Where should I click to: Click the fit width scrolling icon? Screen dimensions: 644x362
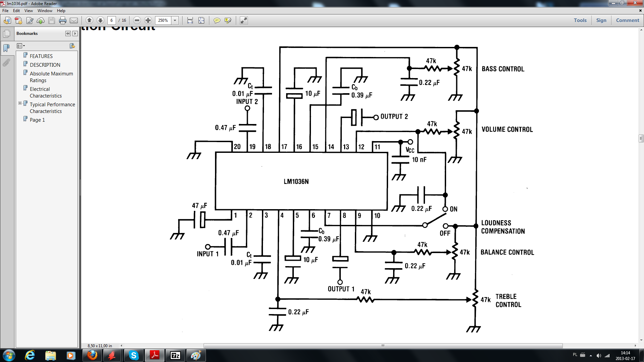click(190, 20)
